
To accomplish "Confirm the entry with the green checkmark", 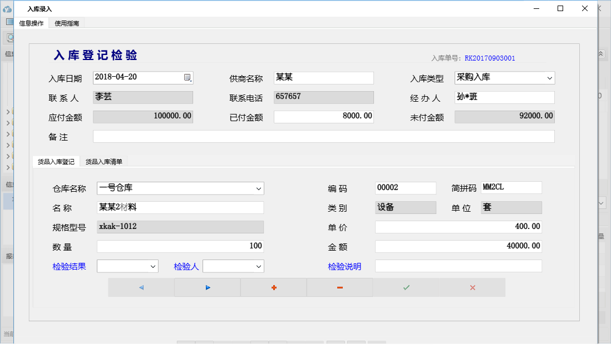I will (406, 287).
